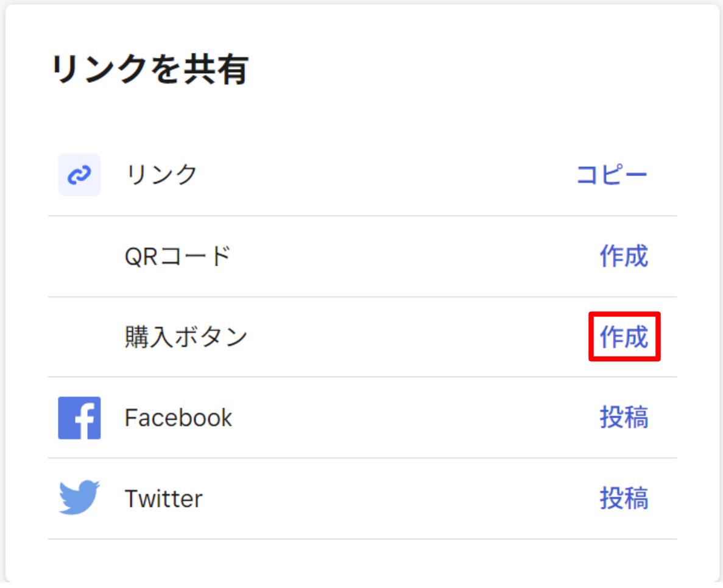Create a QR code with 作成
Screen dimensions: 723x588
[624, 257]
